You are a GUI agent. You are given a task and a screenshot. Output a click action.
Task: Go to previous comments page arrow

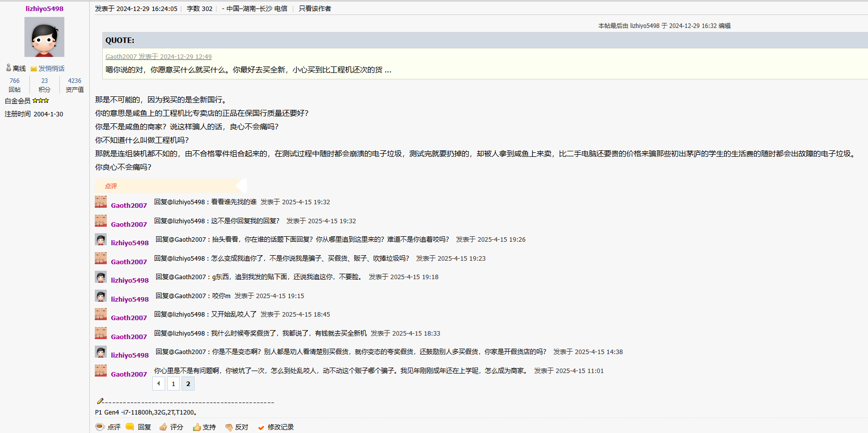tap(159, 384)
